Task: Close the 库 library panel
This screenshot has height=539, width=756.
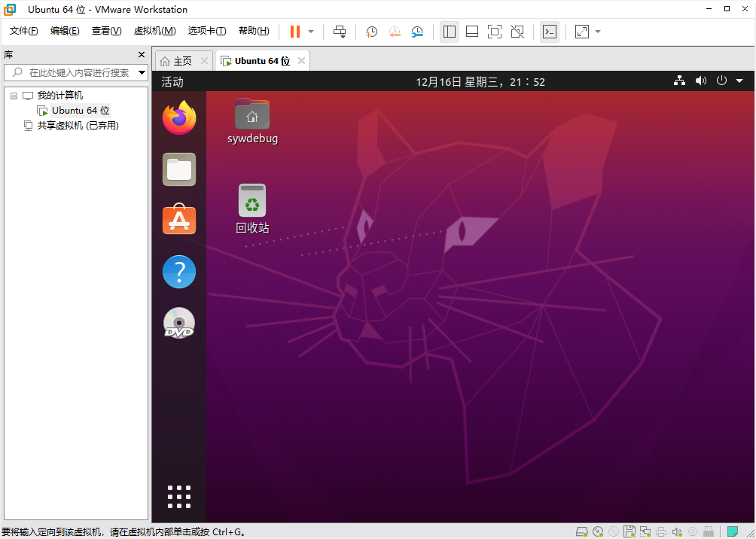Action: (142, 54)
